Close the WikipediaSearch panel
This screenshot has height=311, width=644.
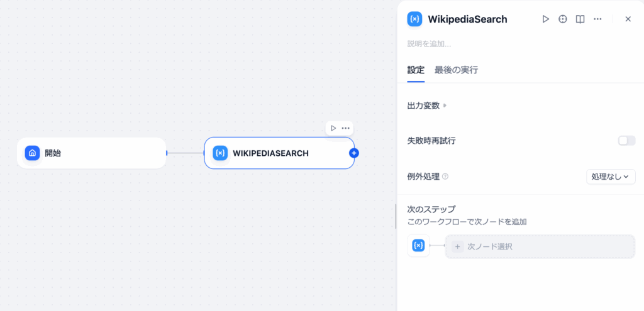coord(628,19)
